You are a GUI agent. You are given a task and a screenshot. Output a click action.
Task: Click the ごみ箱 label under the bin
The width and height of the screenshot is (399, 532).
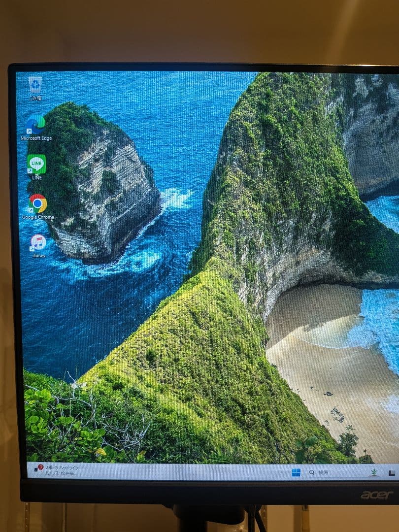click(x=35, y=98)
